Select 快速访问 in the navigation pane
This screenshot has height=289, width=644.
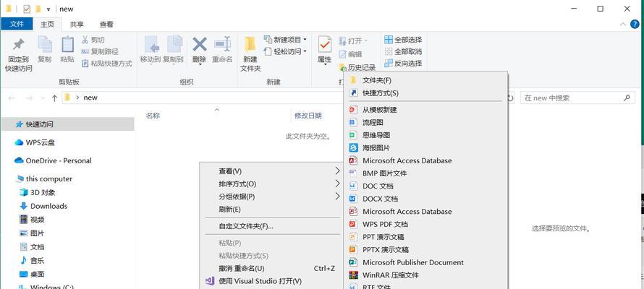tap(68, 124)
